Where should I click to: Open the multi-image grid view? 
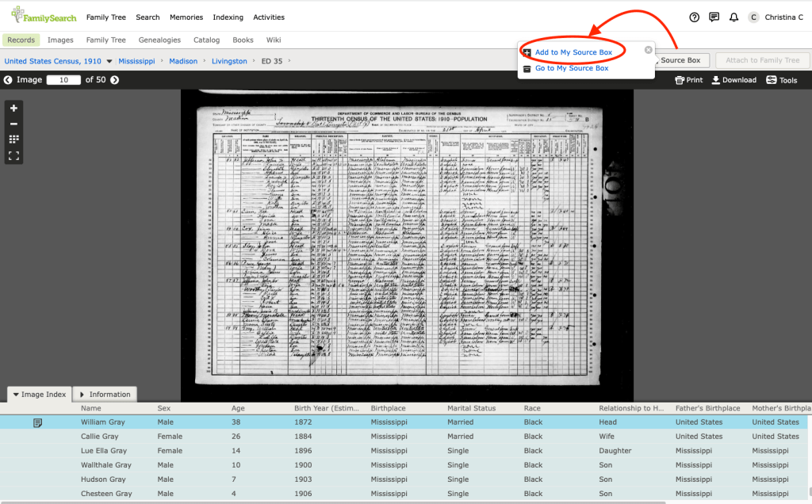(13, 139)
